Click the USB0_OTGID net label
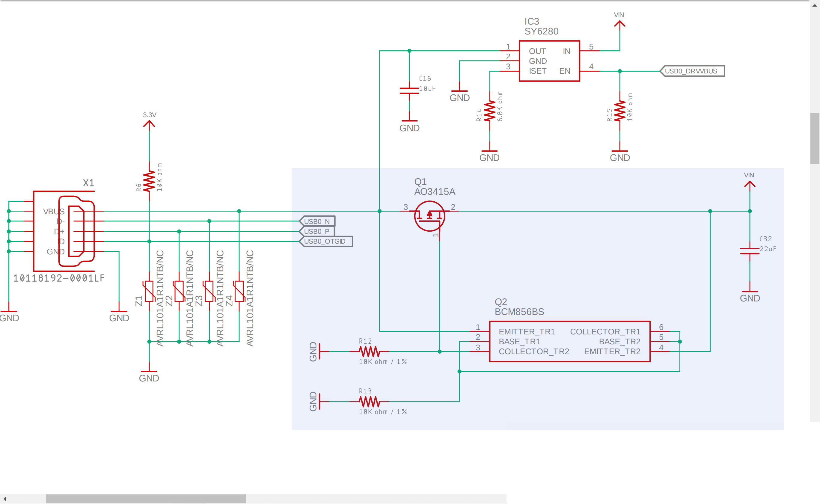This screenshot has height=504, width=820. pyautogui.click(x=326, y=241)
